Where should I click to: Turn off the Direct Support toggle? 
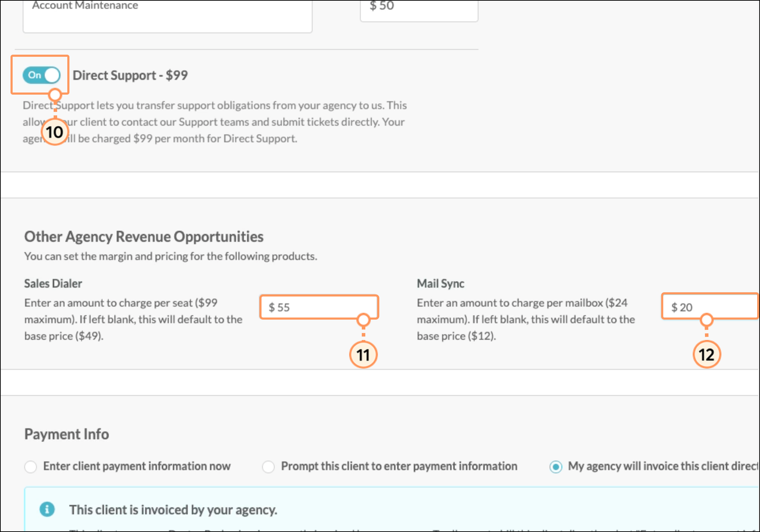point(41,75)
